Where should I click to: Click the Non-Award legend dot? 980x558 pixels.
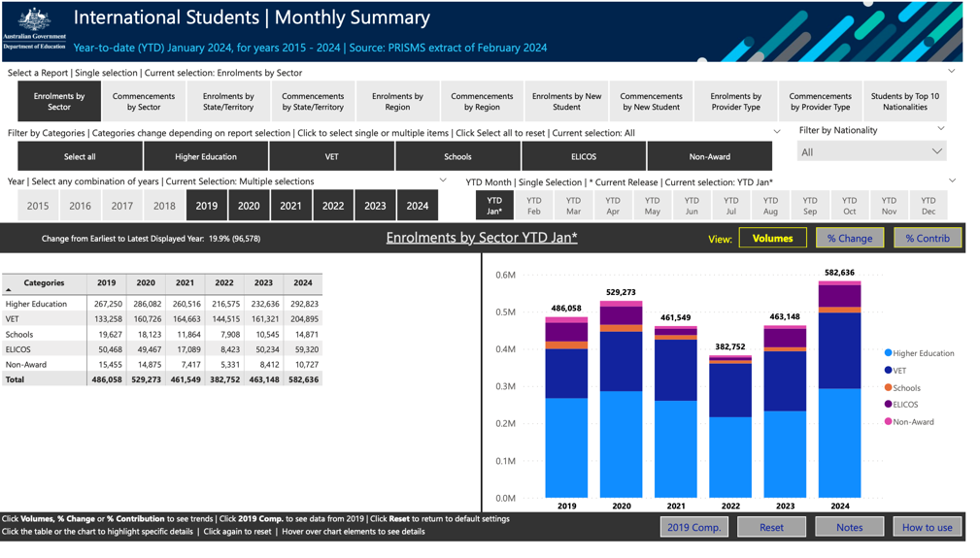click(888, 422)
